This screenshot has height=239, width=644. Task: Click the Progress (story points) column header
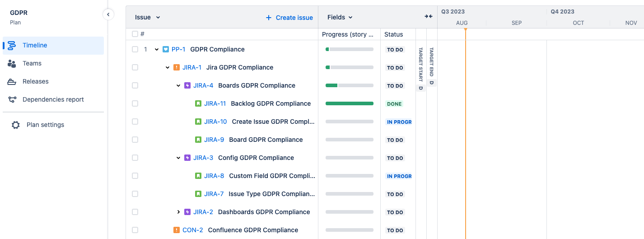(348, 34)
